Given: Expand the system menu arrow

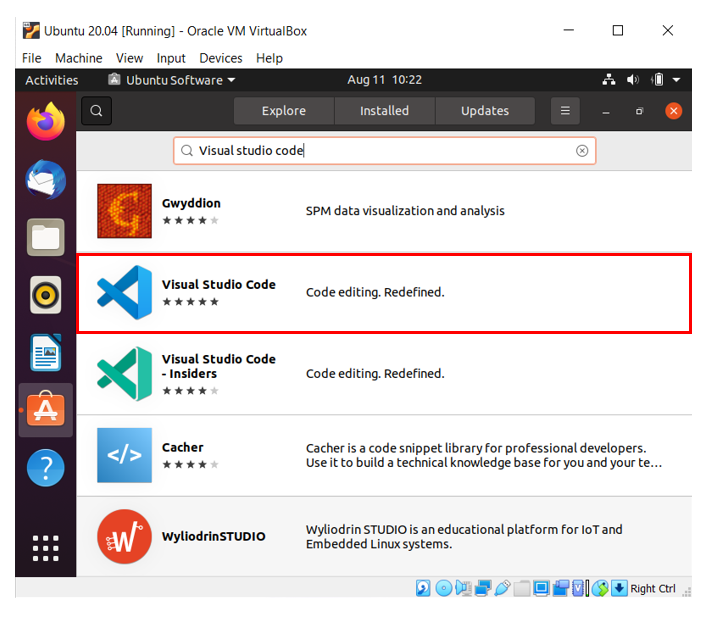Looking at the screenshot, I should coord(676,80).
